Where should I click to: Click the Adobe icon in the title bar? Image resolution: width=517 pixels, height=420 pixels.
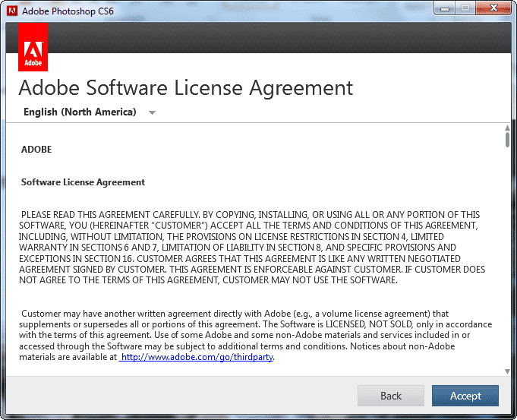pos(12,11)
